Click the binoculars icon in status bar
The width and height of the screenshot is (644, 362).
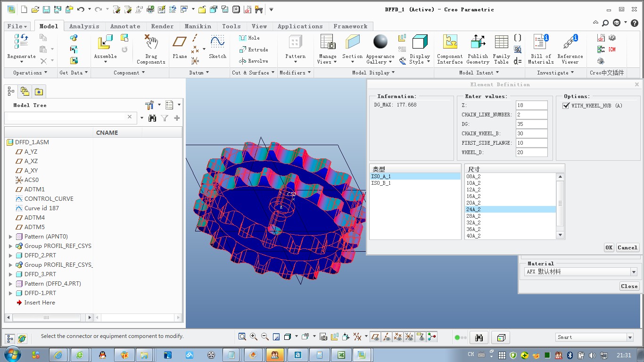point(479,337)
